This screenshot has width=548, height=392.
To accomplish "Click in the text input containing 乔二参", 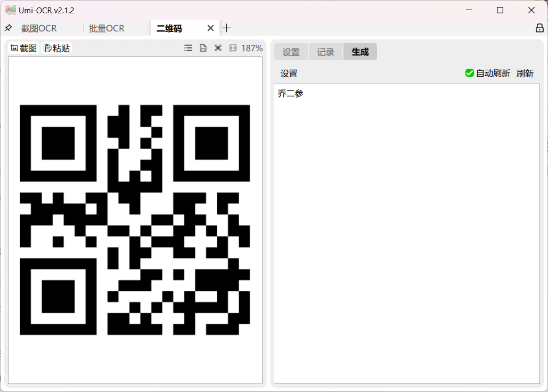I will [407, 233].
